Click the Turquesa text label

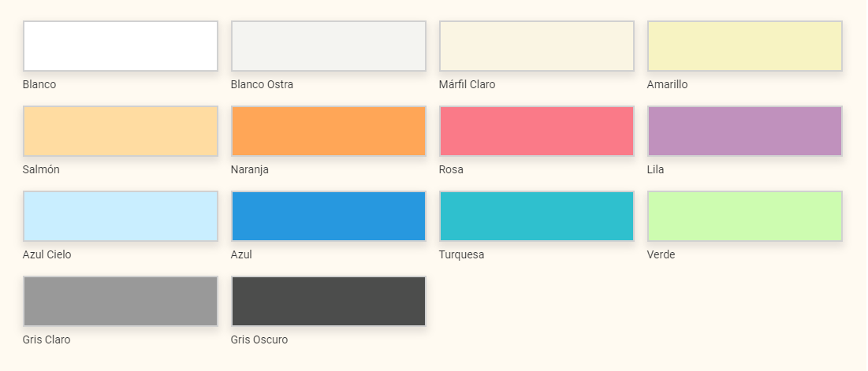(462, 255)
